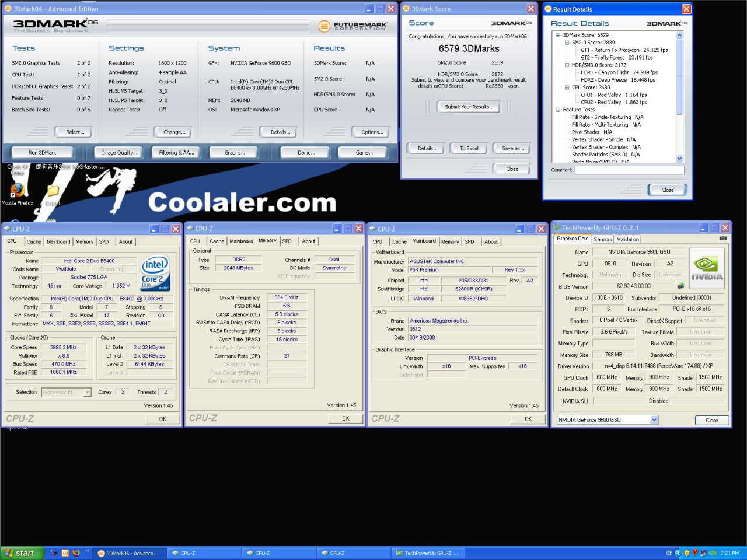This screenshot has height=560, width=747.
Task: Click the GPU-Z screenshot camera icon
Action: click(723, 239)
